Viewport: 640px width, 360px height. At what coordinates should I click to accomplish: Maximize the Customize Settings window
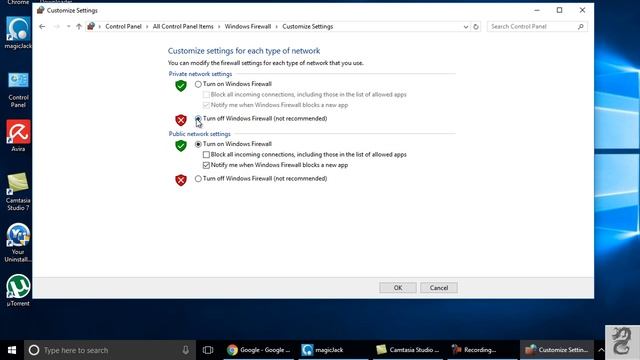[559, 10]
